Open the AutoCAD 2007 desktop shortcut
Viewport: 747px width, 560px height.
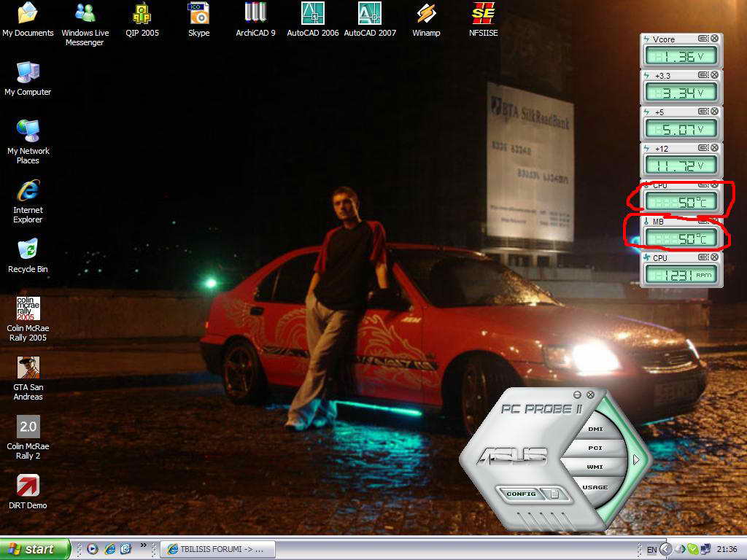[x=369, y=14]
